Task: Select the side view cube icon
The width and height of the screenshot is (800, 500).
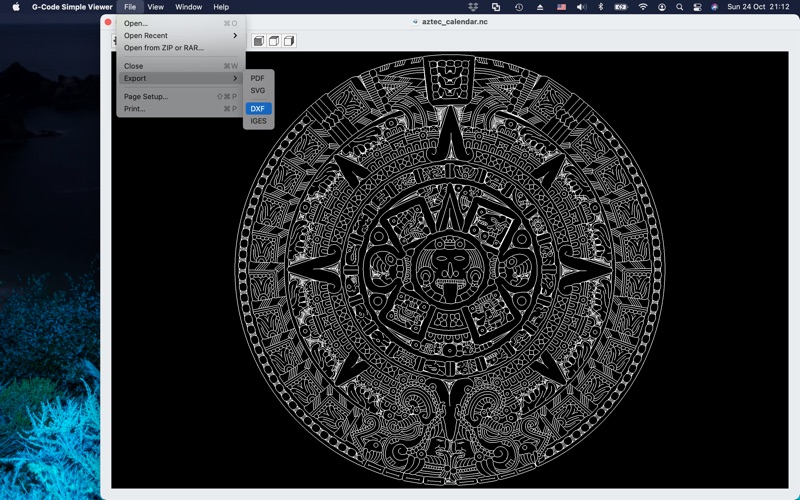Action: pyautogui.click(x=289, y=41)
